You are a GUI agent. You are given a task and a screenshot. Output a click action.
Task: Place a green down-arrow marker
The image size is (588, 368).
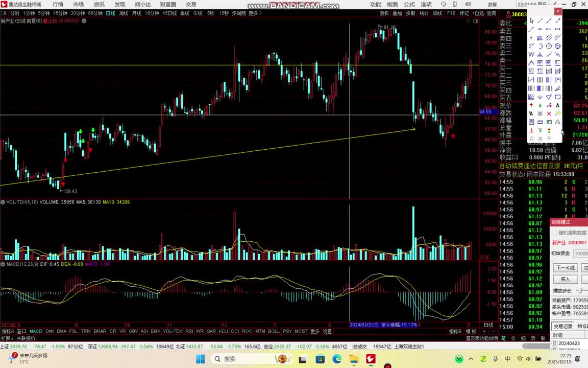pos(540,105)
